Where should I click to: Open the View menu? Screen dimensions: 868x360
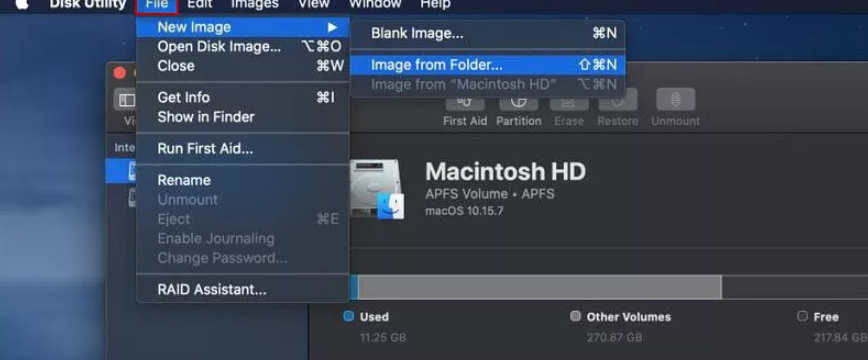314,4
